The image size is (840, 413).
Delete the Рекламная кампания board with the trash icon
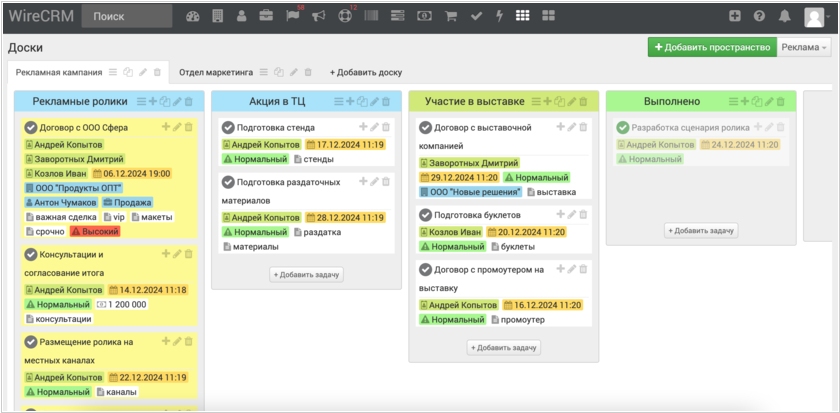[157, 72]
